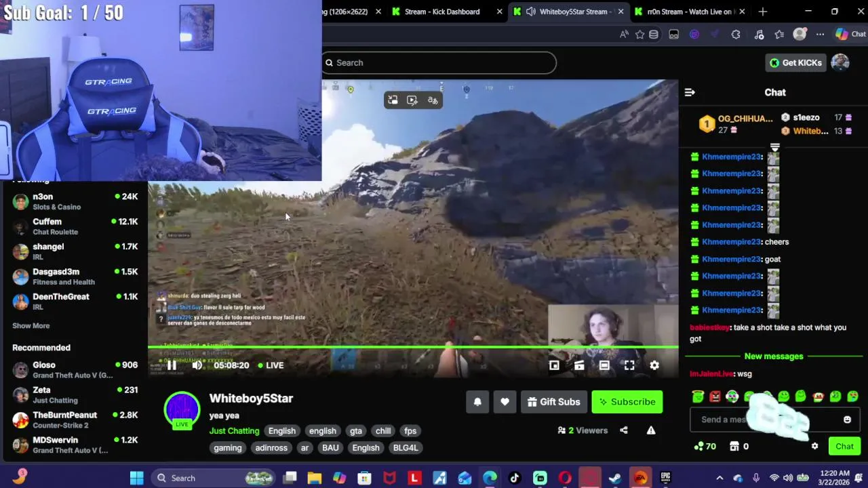Open the favorites list toolbar icon

coord(779,35)
